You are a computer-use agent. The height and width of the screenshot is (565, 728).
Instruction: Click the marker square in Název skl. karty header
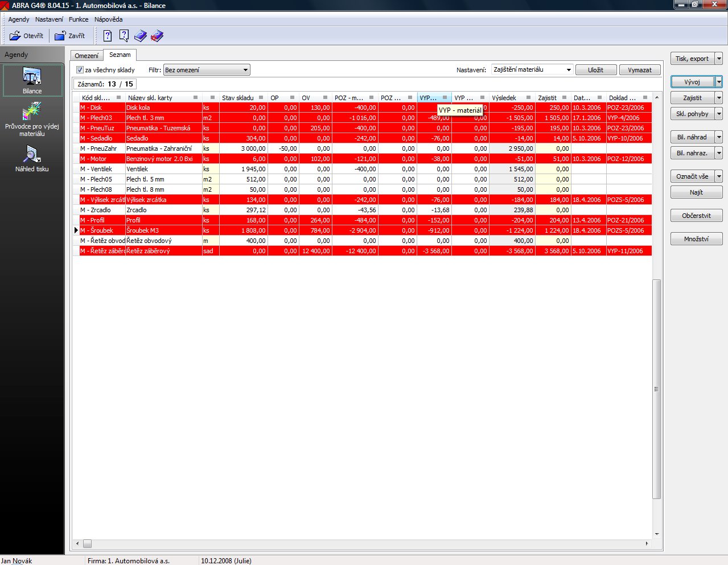click(x=196, y=98)
